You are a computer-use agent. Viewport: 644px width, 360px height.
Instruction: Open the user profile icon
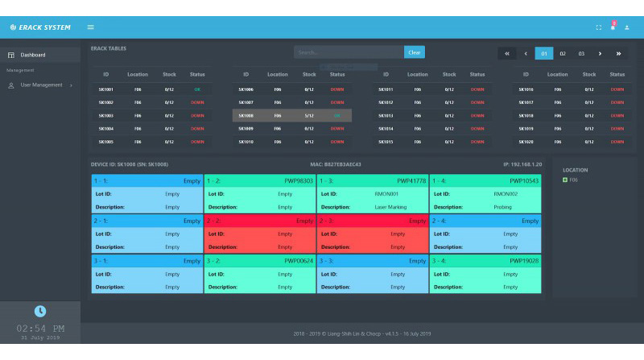(627, 27)
